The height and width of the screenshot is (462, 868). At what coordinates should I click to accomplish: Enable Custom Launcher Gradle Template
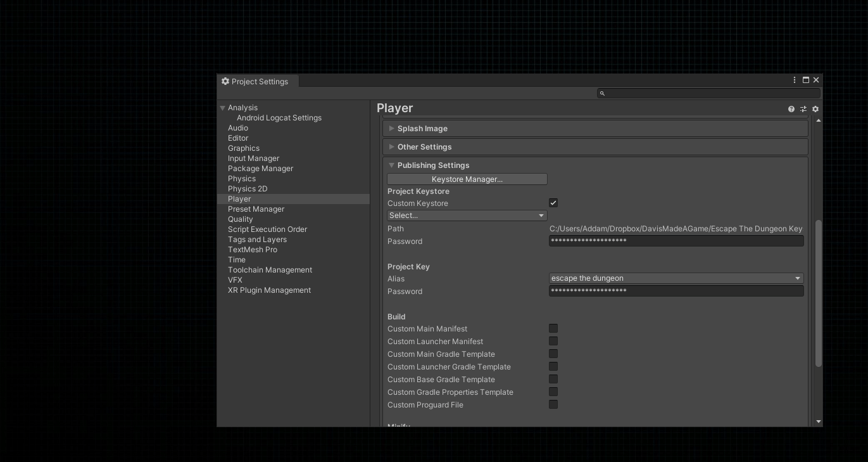pyautogui.click(x=553, y=366)
